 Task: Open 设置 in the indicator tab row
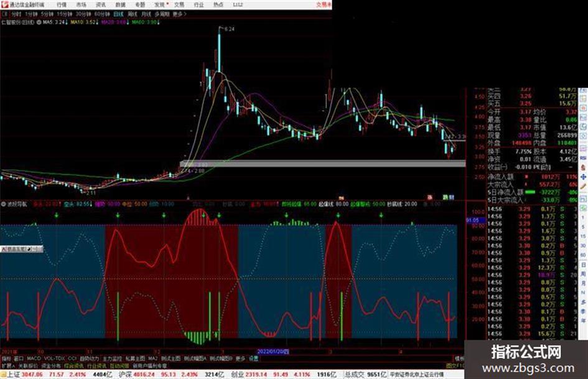254,358
